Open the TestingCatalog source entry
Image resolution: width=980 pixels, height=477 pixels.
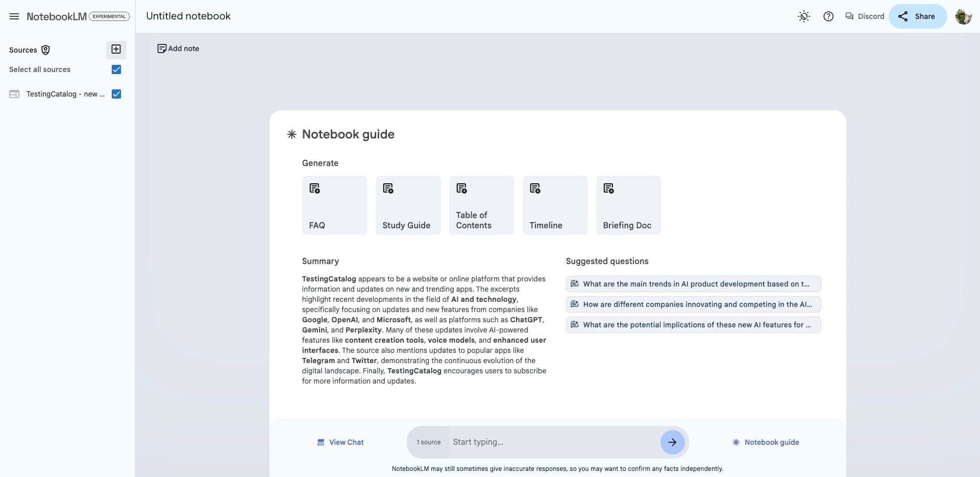(x=65, y=94)
